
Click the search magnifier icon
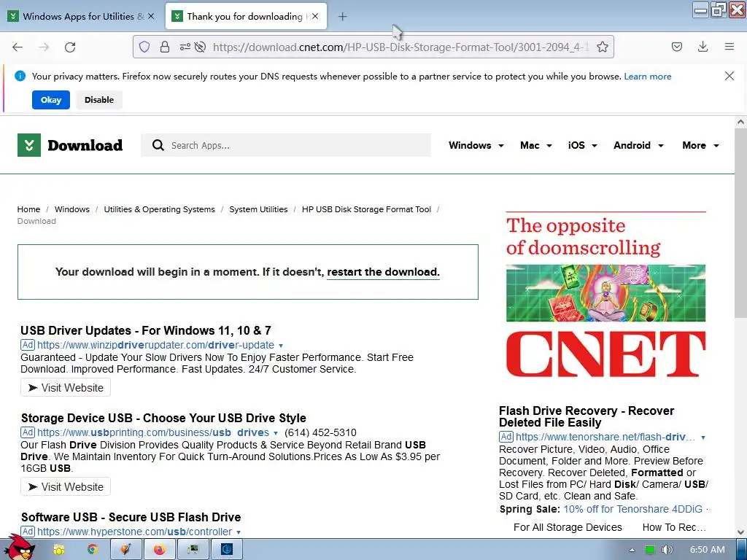pyautogui.click(x=158, y=145)
